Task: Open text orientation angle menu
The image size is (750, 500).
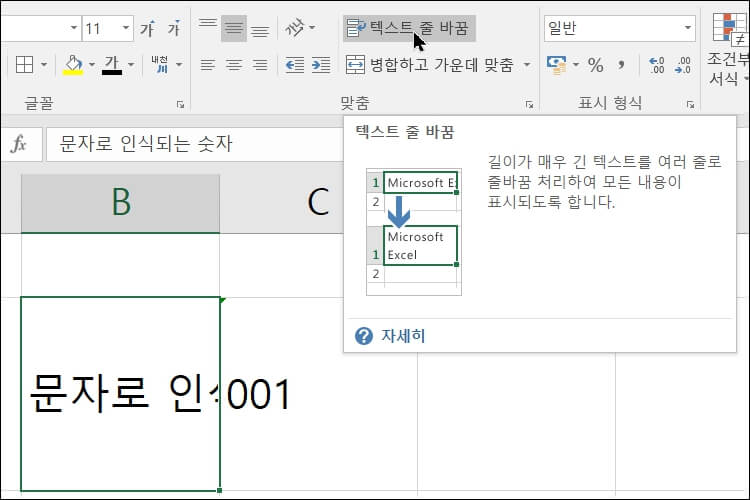Action: 299,28
